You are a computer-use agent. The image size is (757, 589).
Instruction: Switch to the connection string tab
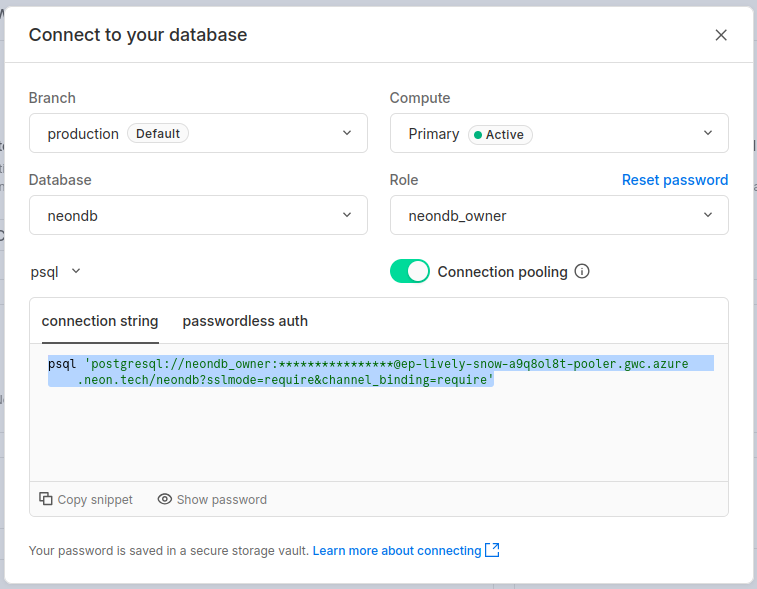(x=100, y=321)
